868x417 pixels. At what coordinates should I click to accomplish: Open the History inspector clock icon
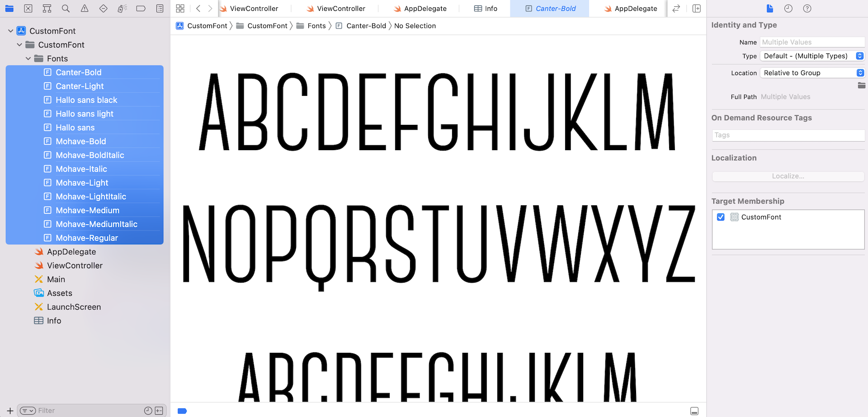coord(788,9)
